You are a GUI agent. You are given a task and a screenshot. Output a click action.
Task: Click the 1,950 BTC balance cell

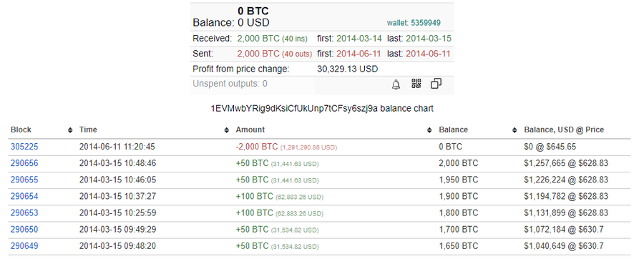(x=459, y=180)
